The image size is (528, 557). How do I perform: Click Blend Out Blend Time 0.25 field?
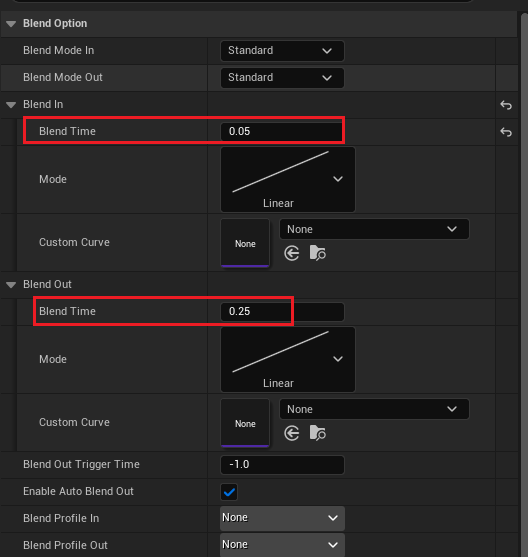pyautogui.click(x=282, y=312)
